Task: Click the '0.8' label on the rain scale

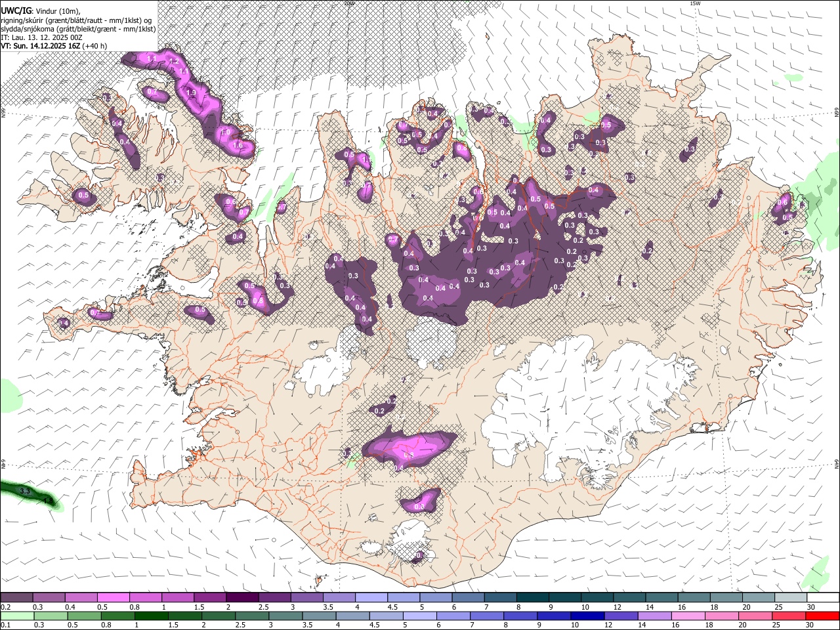Action: click(106, 625)
